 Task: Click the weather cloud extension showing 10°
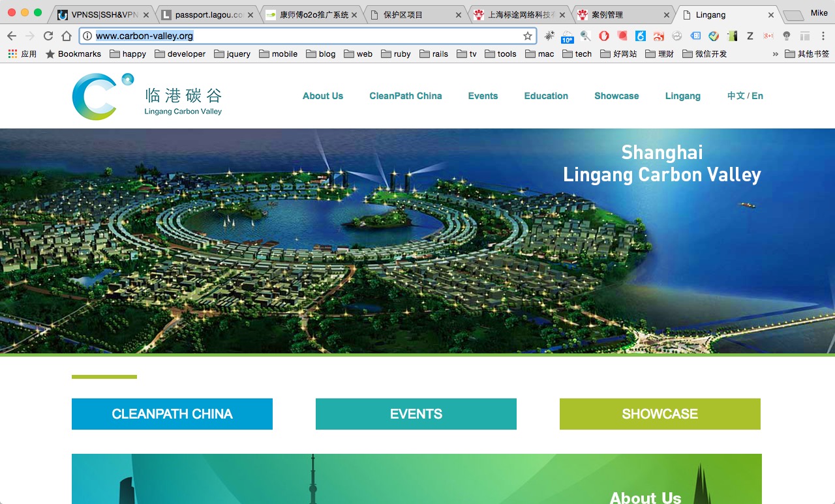(567, 37)
